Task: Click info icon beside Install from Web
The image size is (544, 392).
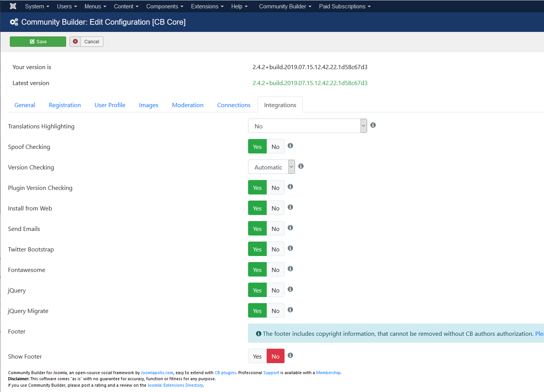Action: coord(290,207)
